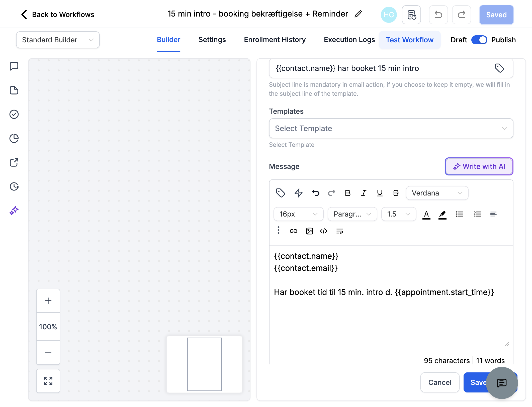The width and height of the screenshot is (532, 407).
Task: Click the external link sidebar icon
Action: (14, 162)
